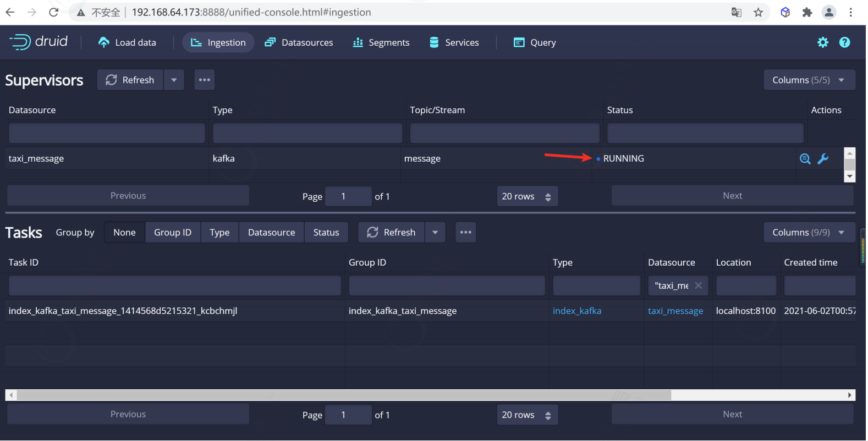The width and height of the screenshot is (868, 441).
Task: Click the localhost:8100 location cell
Action: pyautogui.click(x=746, y=311)
